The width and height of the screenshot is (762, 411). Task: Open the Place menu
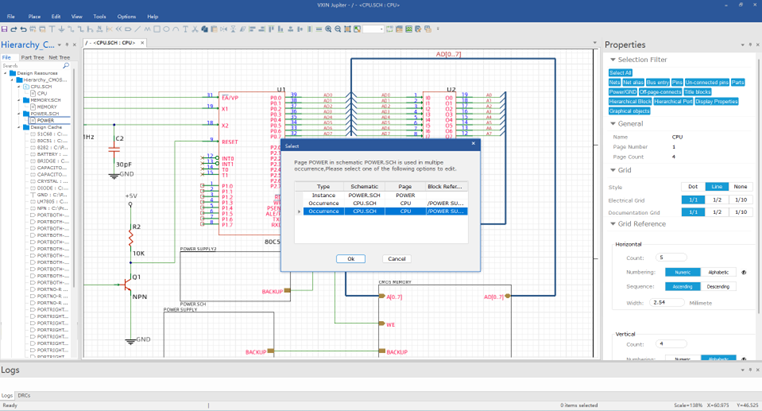tap(34, 17)
